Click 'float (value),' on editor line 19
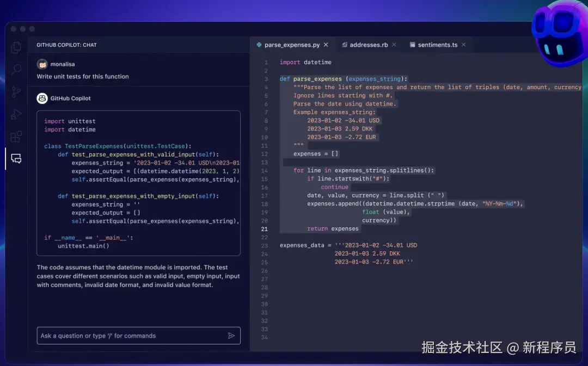The height and width of the screenshot is (366, 588). (386, 212)
